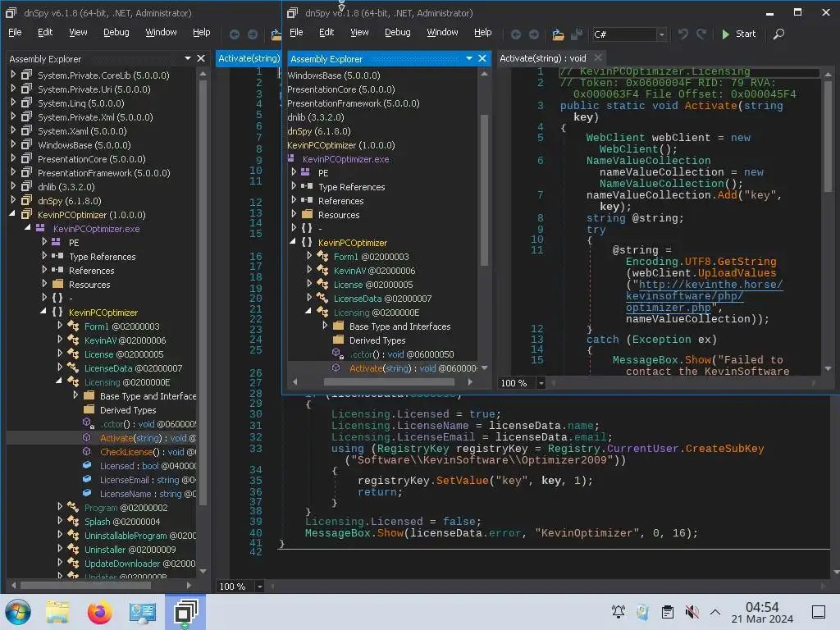Open front editor zoom 100 % dropdown
This screenshot has width=840, height=630.
click(x=541, y=383)
